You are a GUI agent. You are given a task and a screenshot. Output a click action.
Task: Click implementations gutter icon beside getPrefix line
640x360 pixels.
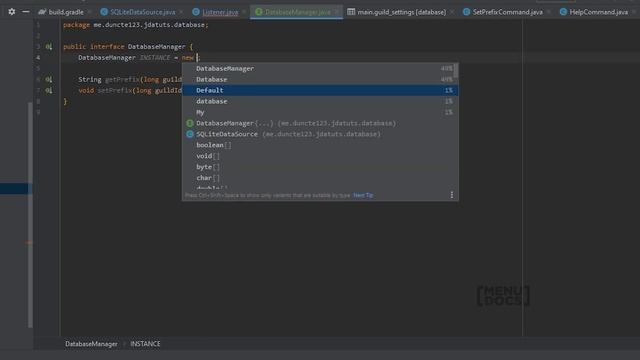pyautogui.click(x=49, y=80)
